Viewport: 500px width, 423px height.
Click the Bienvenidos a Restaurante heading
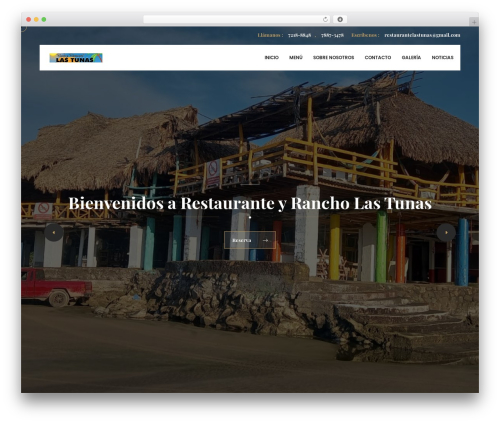[x=250, y=203]
